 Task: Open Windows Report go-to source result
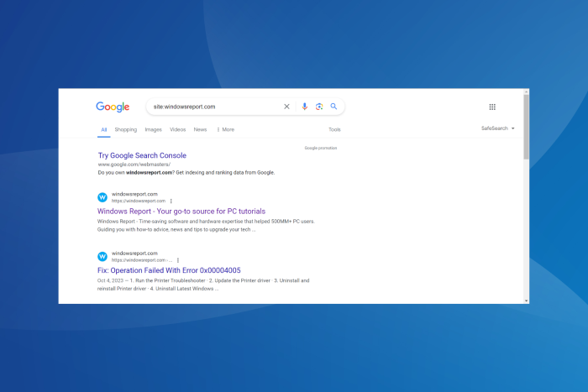pyautogui.click(x=181, y=212)
